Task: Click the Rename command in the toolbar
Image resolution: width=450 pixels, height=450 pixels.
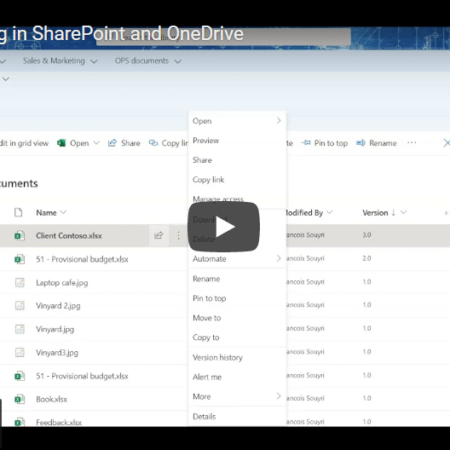Action: 376,143
